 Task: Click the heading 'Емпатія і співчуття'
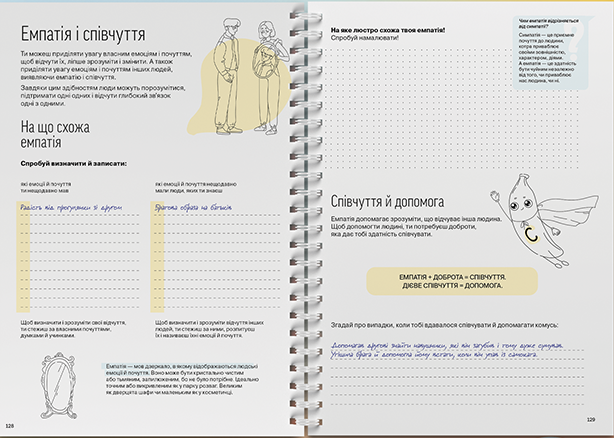[x=83, y=34]
